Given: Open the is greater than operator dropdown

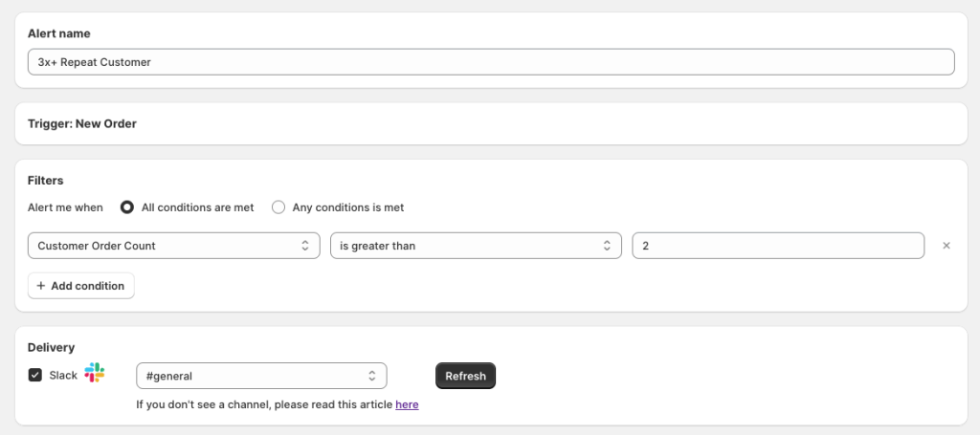Looking at the screenshot, I should pos(476,246).
